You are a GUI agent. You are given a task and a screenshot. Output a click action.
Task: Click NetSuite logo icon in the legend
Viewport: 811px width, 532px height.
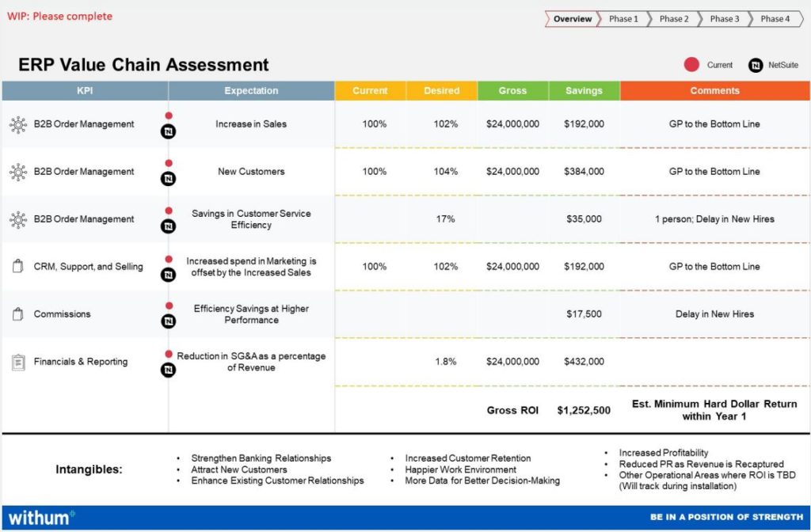[756, 65]
